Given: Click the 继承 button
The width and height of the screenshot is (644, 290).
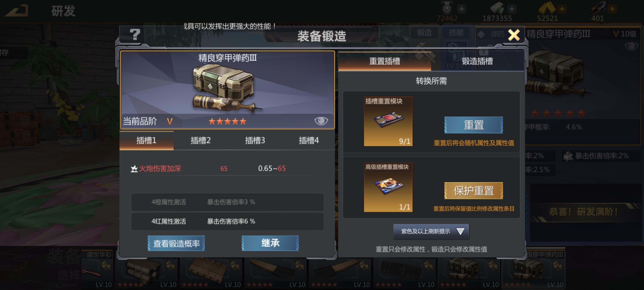Looking at the screenshot, I should point(270,243).
